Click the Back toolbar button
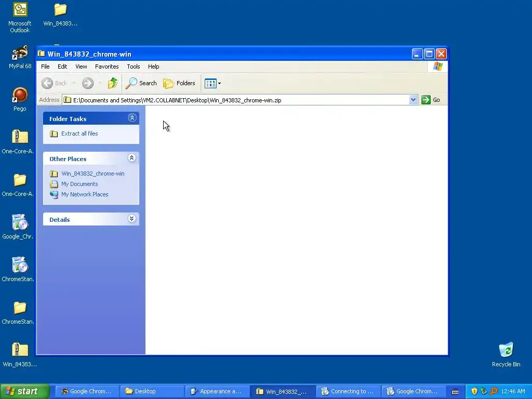 [x=54, y=83]
